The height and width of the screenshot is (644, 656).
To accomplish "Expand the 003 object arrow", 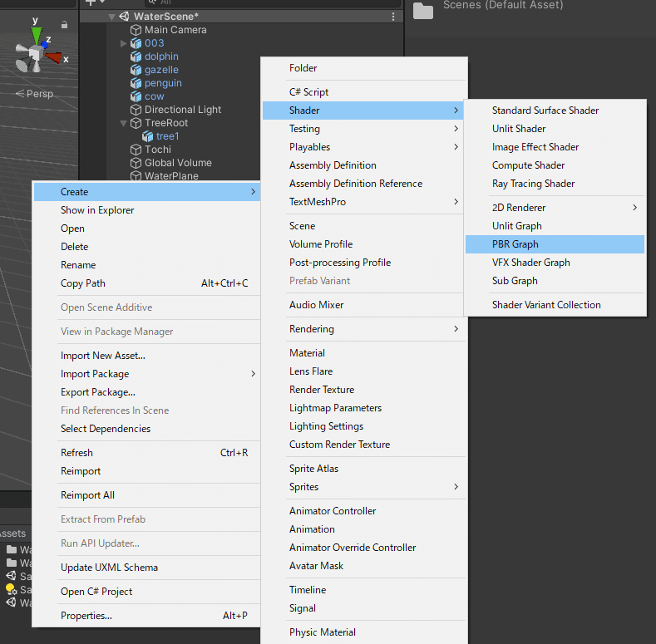I will click(x=123, y=43).
